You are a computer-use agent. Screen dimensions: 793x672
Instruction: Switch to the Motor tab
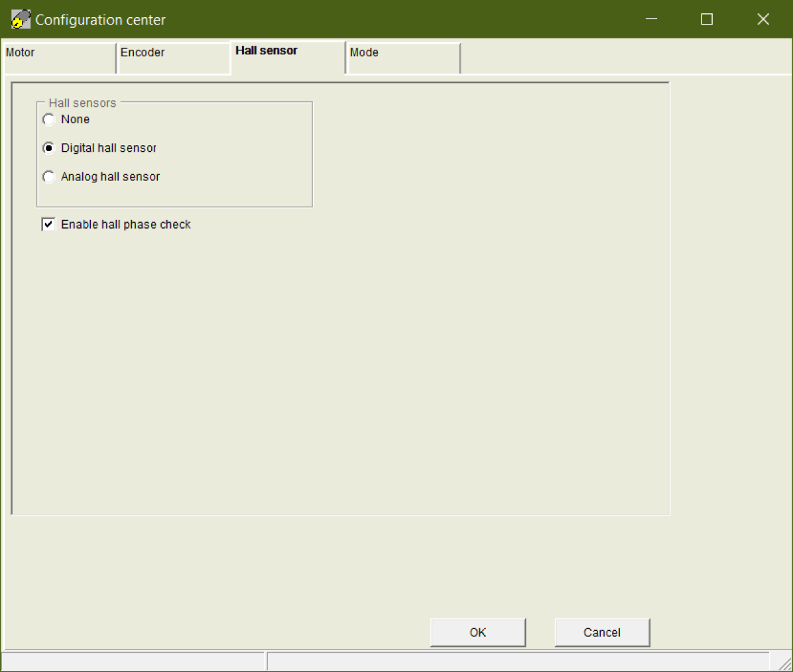(58, 57)
